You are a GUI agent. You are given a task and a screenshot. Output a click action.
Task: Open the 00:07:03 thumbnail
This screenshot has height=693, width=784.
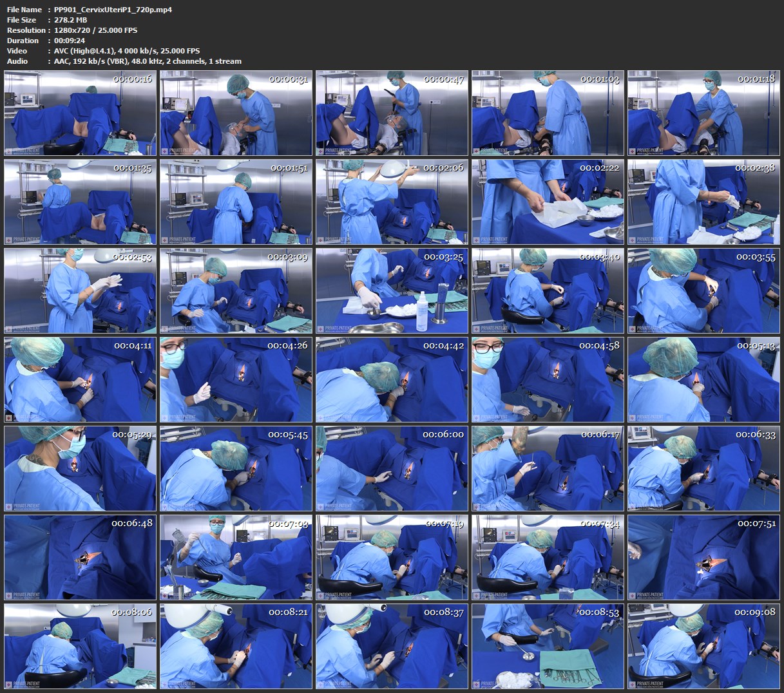pos(236,557)
